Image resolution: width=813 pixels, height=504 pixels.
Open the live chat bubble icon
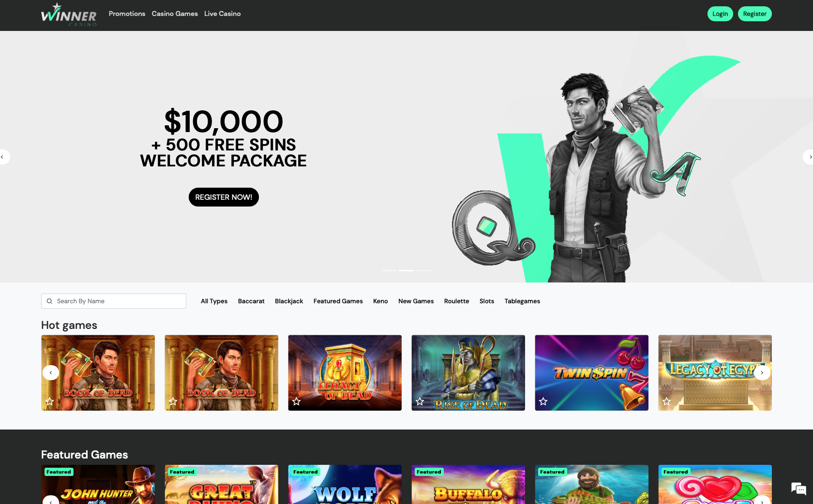(798, 489)
